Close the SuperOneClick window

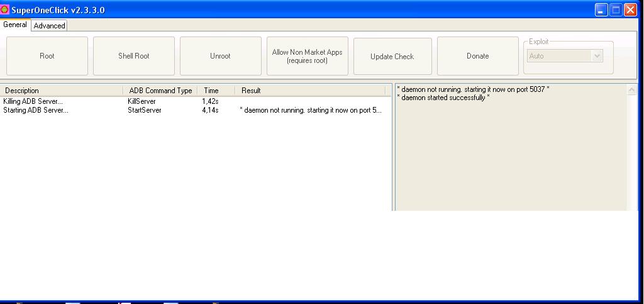tap(630, 10)
